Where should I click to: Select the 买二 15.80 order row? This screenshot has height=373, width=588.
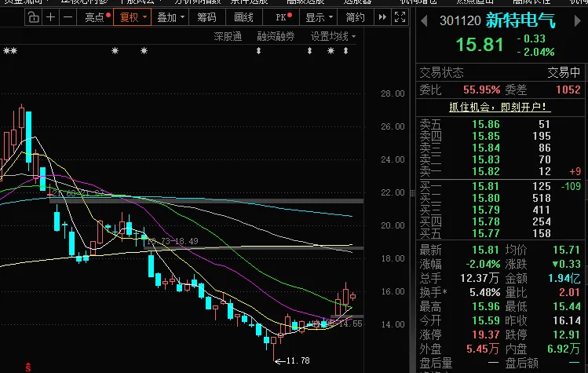[x=500, y=198]
